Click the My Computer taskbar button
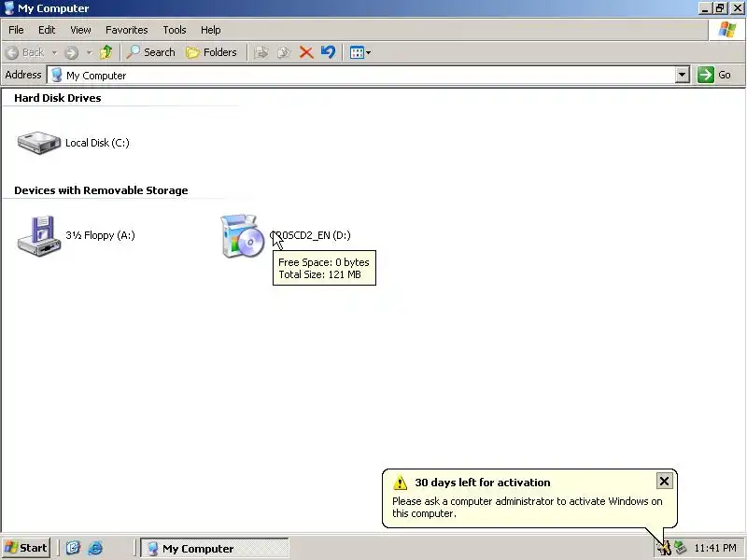Image resolution: width=747 pixels, height=560 pixels. (x=215, y=549)
